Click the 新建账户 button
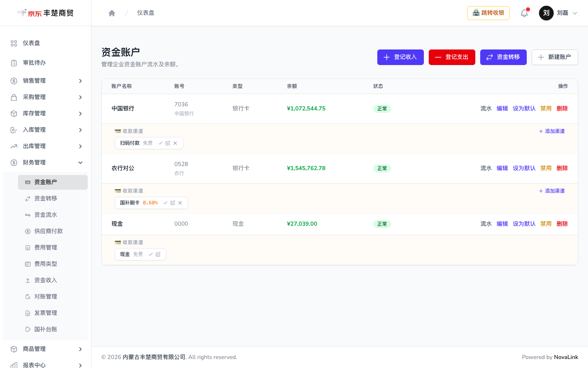The width and height of the screenshot is (588, 368). [x=555, y=57]
